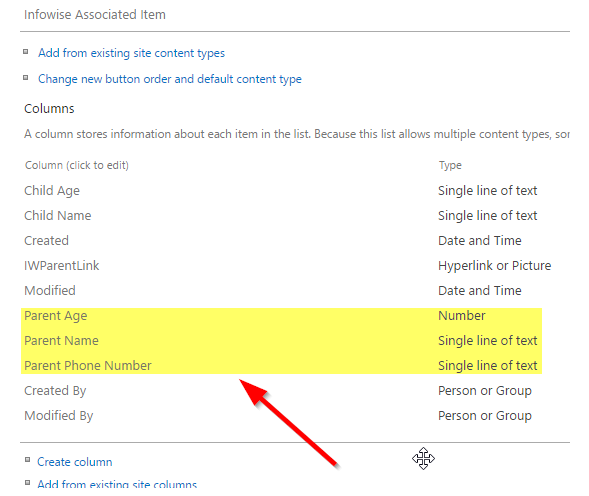
Task: Click bullet icon beside Change new button order
Action: click(x=26, y=78)
